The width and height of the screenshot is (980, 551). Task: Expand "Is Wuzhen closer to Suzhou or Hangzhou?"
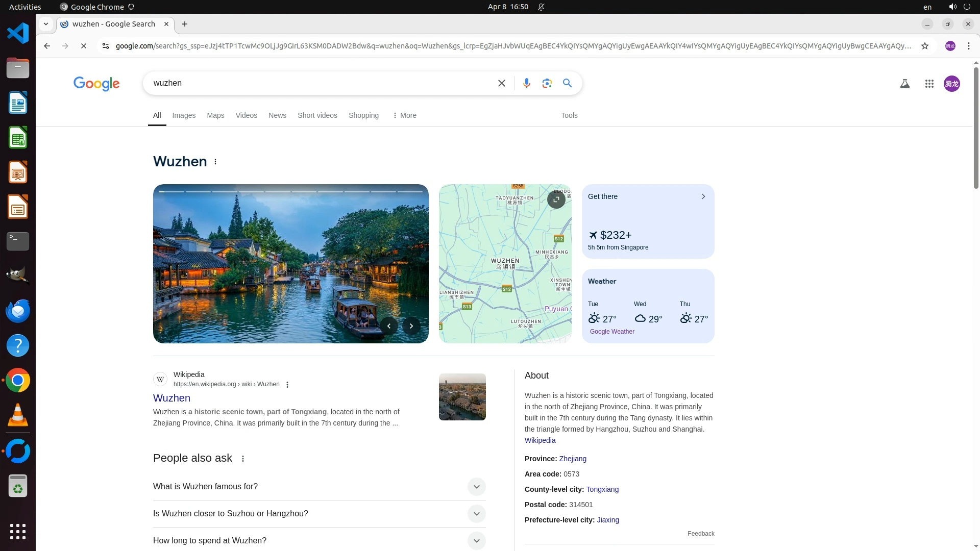pyautogui.click(x=476, y=514)
